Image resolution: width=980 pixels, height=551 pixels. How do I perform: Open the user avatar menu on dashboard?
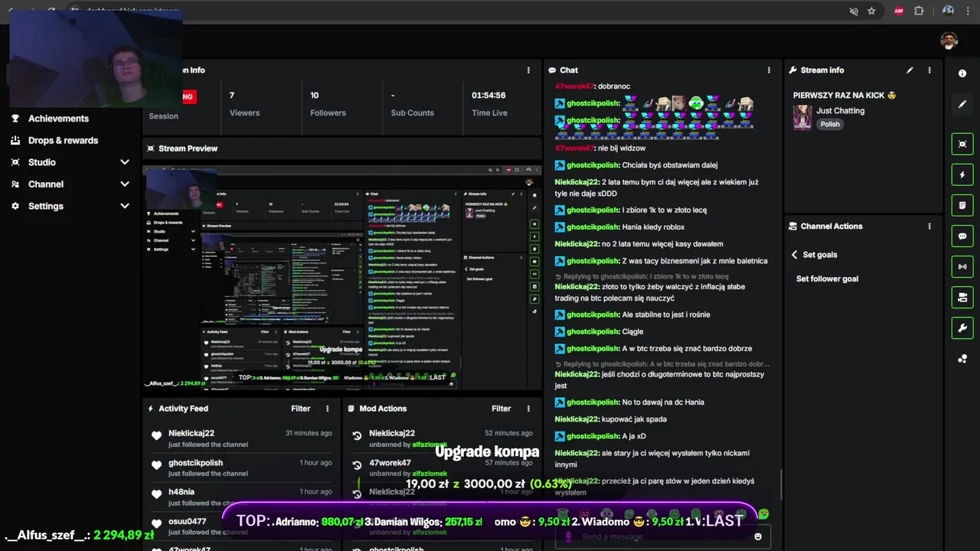[x=949, y=41]
